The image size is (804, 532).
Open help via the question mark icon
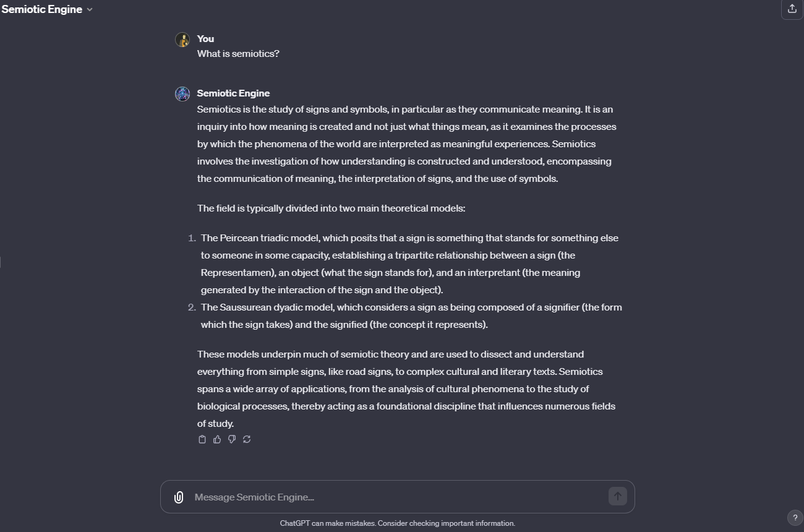click(795, 518)
